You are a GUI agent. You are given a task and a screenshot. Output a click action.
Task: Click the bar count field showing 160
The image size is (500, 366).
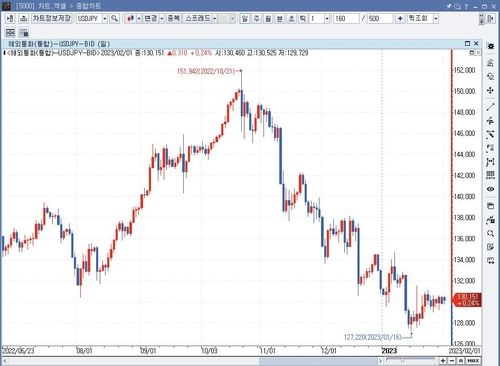coord(346,19)
